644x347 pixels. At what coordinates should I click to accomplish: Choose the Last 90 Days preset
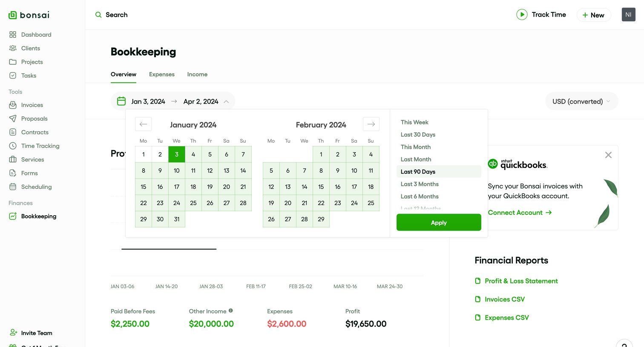[439, 171]
